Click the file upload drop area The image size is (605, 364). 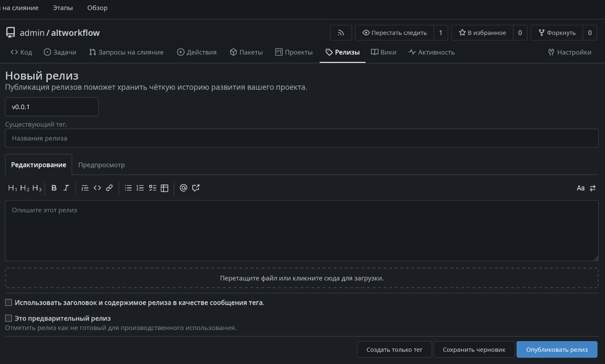[302, 278]
